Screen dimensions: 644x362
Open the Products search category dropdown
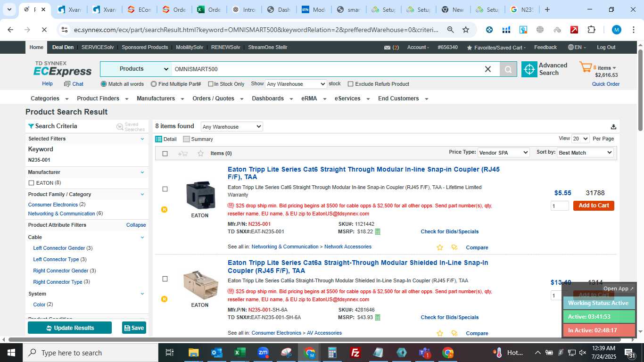[x=136, y=69]
